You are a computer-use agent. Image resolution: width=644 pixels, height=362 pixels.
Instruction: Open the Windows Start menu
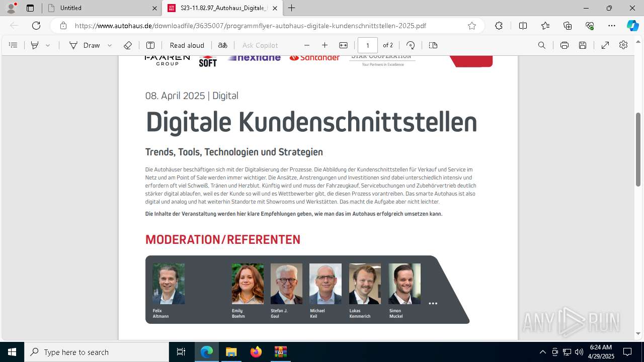12,352
